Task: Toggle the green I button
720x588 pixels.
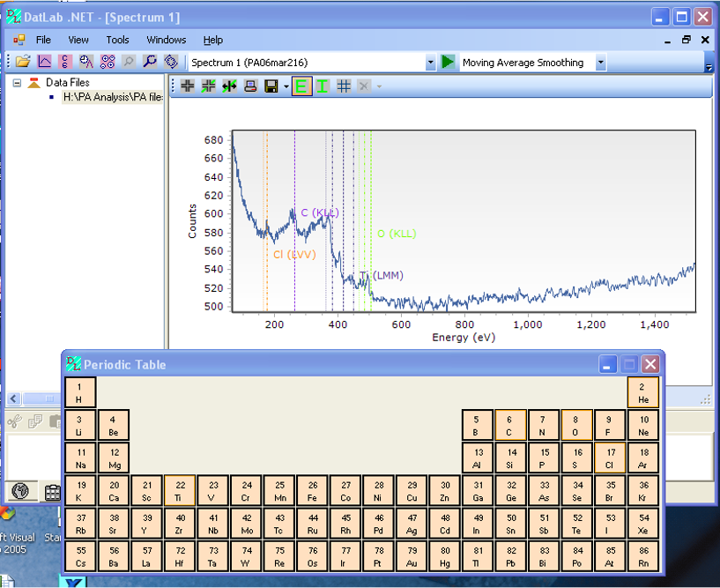Action: [323, 86]
